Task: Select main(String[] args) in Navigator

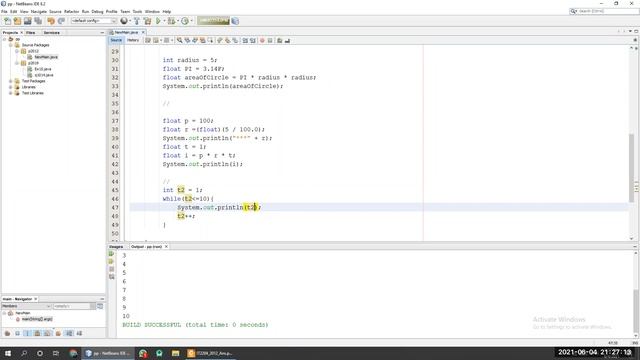Action: click(37, 319)
